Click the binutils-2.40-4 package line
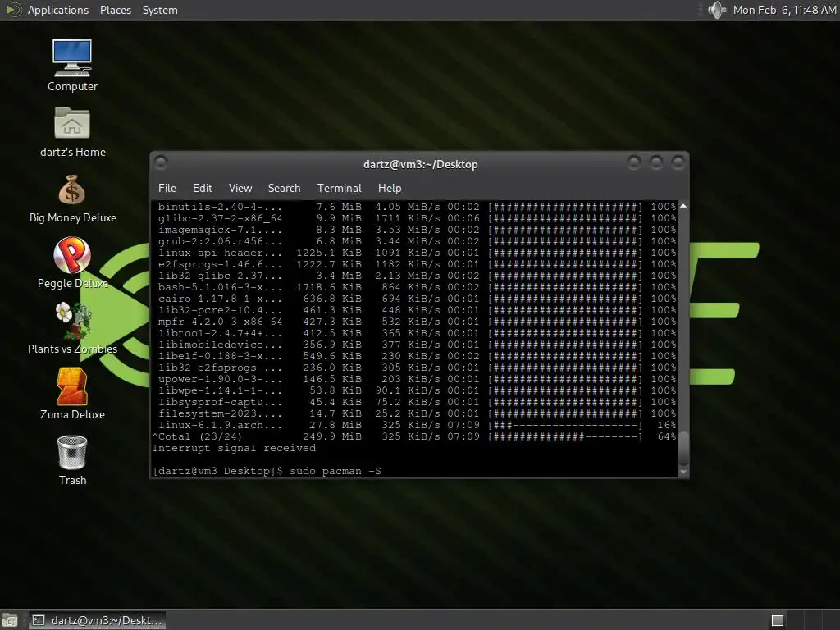 [x=417, y=207]
